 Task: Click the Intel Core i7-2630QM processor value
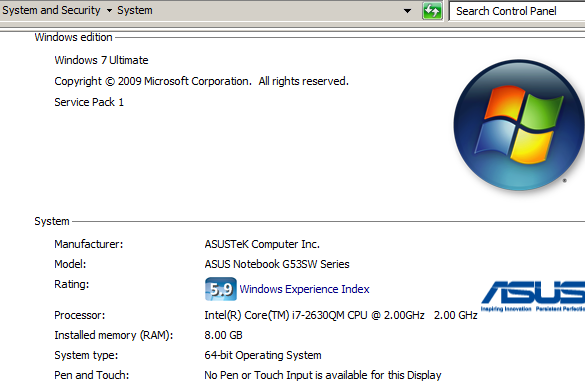coord(341,315)
